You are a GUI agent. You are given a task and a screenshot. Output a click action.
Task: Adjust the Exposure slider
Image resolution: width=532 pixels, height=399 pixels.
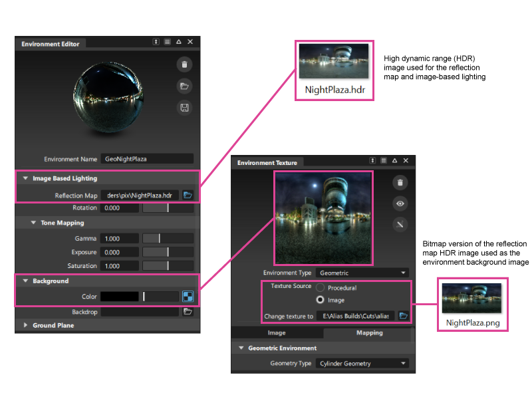pyautogui.click(x=168, y=252)
